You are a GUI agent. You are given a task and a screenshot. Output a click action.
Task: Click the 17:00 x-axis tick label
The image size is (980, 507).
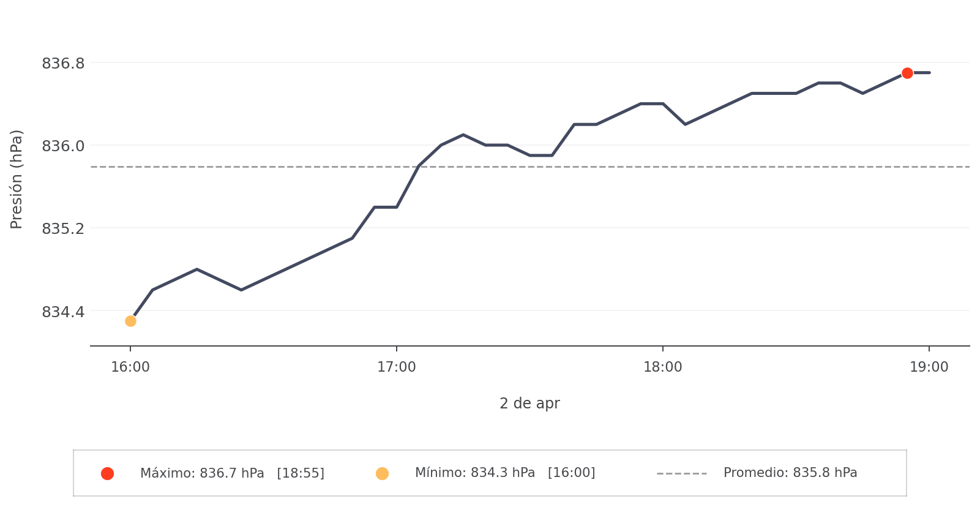point(397,367)
